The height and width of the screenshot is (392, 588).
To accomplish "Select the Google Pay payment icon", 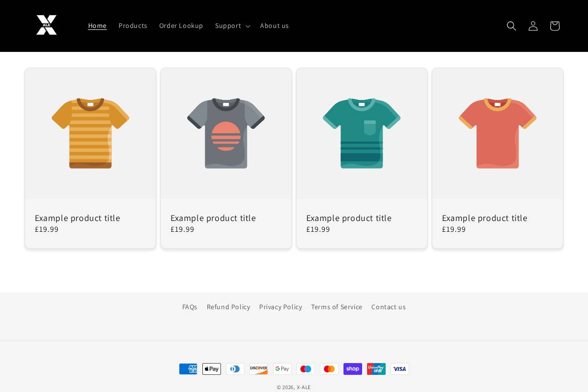I will pyautogui.click(x=282, y=369).
